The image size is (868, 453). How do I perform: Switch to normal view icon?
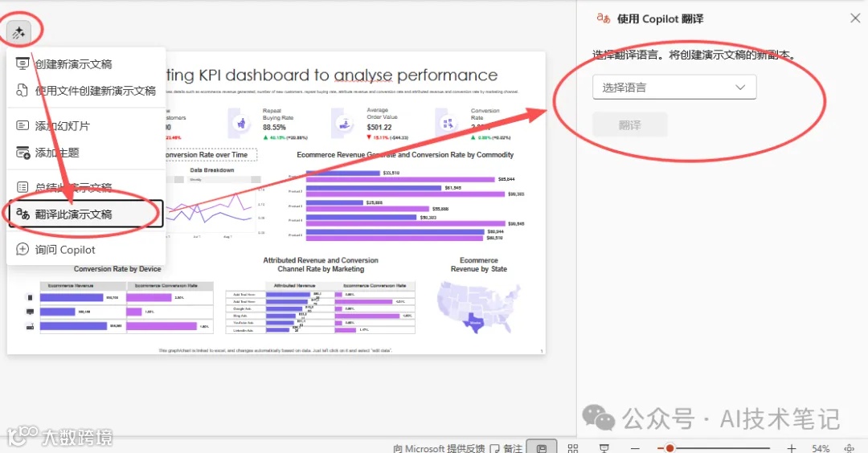[x=542, y=447]
